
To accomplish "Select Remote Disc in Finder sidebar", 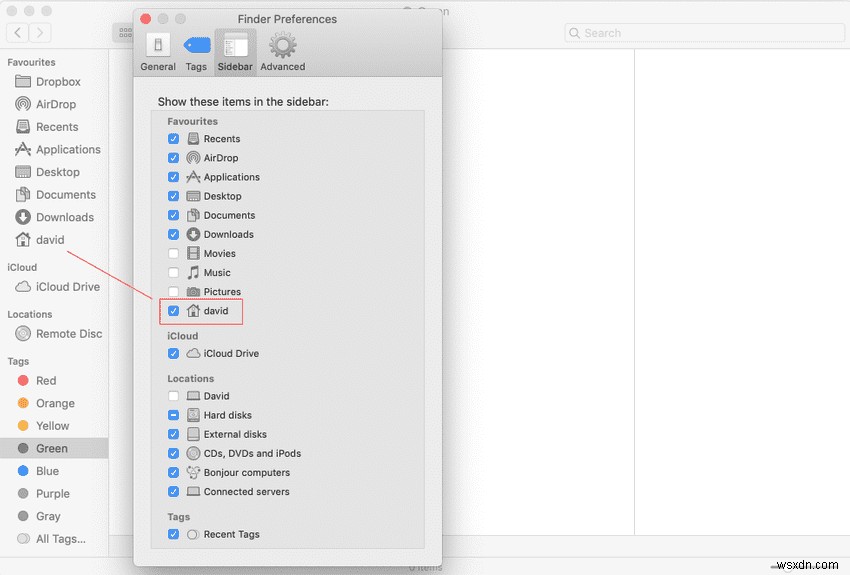I will tap(54, 334).
